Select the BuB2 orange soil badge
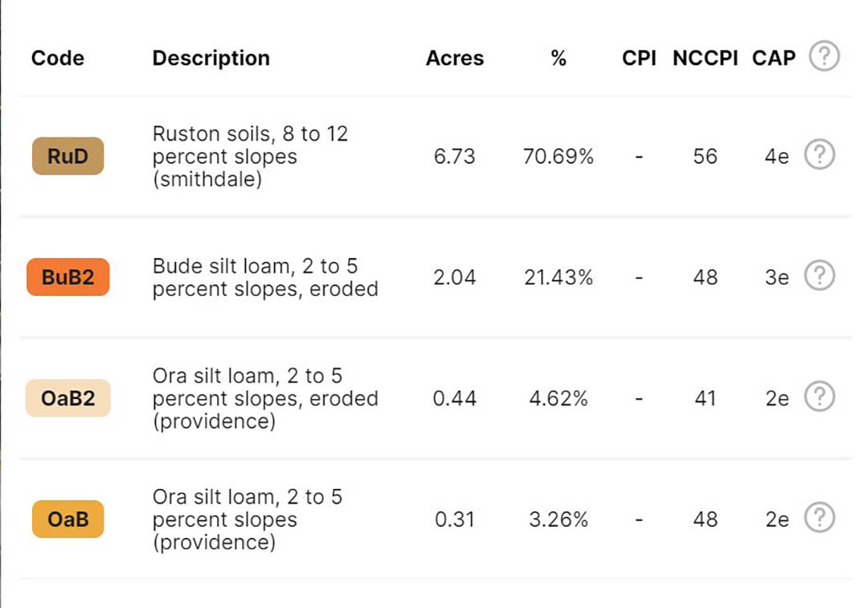Image resolution: width=868 pixels, height=608 pixels. 68,277
